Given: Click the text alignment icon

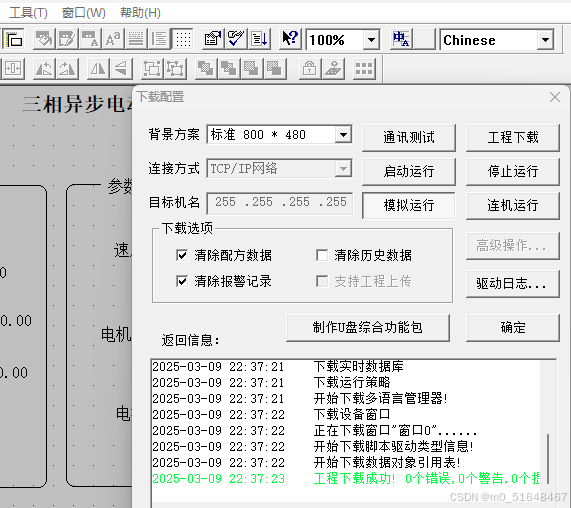Looking at the screenshot, I should pos(159,39).
